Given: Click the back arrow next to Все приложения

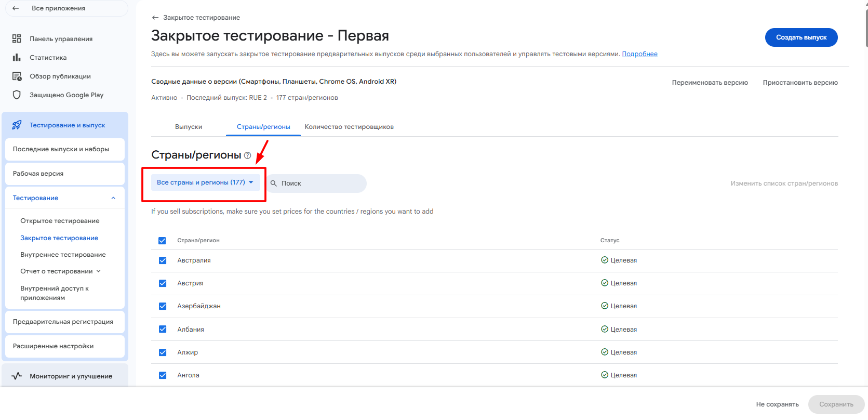Looking at the screenshot, I should coord(16,8).
